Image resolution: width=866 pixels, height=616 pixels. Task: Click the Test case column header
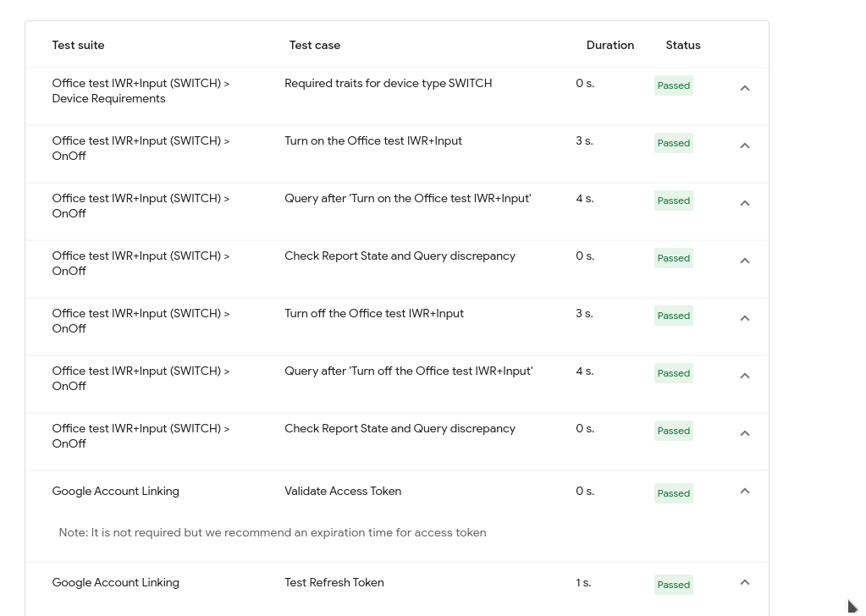tap(315, 46)
